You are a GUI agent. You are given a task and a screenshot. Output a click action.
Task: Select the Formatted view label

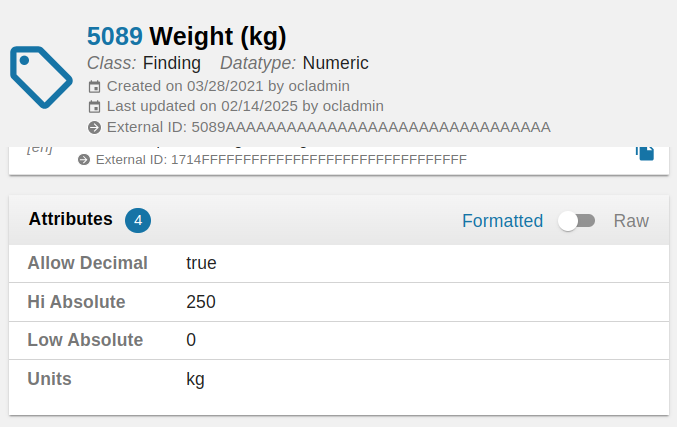(x=502, y=221)
